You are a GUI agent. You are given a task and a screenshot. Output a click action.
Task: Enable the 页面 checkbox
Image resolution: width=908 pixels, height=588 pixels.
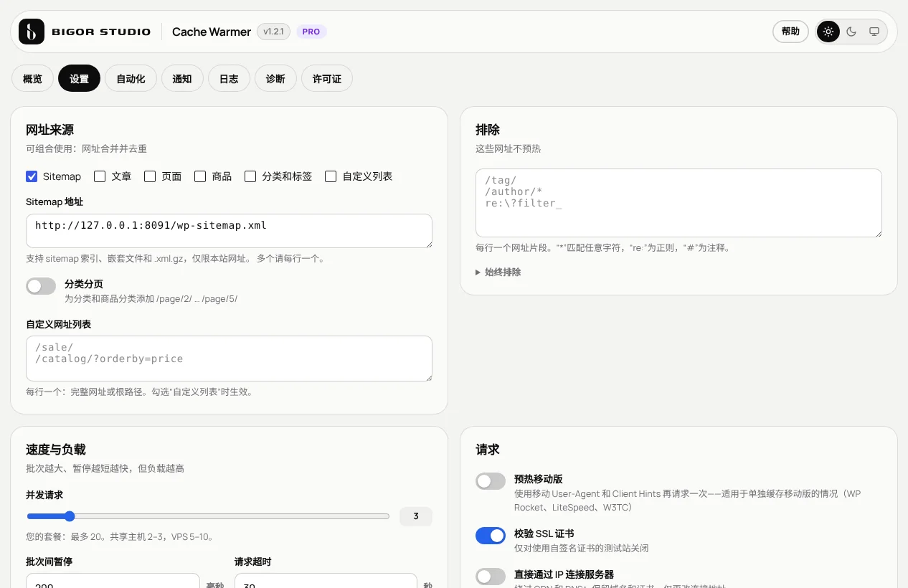[x=150, y=176]
